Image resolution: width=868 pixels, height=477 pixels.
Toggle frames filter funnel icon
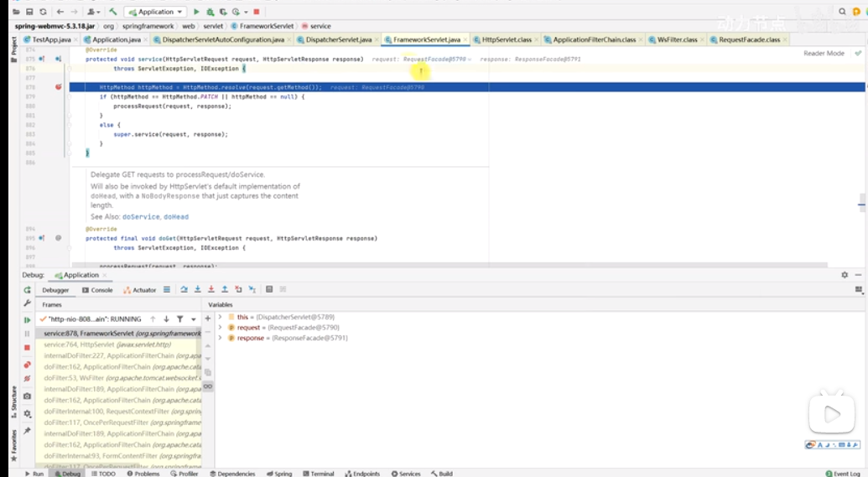[x=180, y=319]
